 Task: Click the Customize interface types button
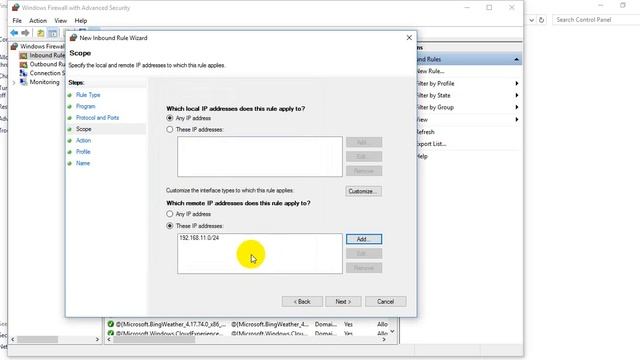coord(364,191)
